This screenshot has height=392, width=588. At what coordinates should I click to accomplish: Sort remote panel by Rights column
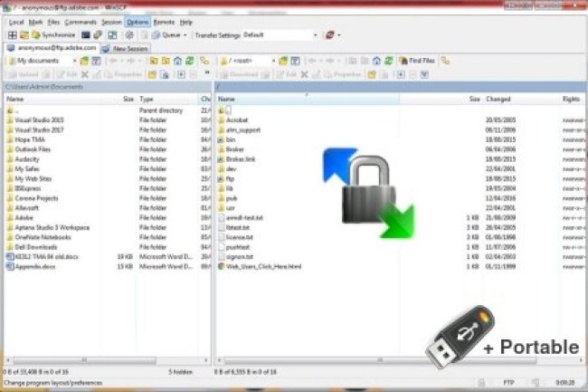(573, 99)
